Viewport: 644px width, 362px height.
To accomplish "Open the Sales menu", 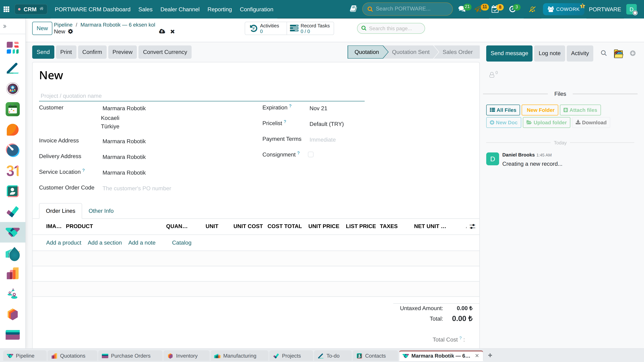I will (x=145, y=9).
